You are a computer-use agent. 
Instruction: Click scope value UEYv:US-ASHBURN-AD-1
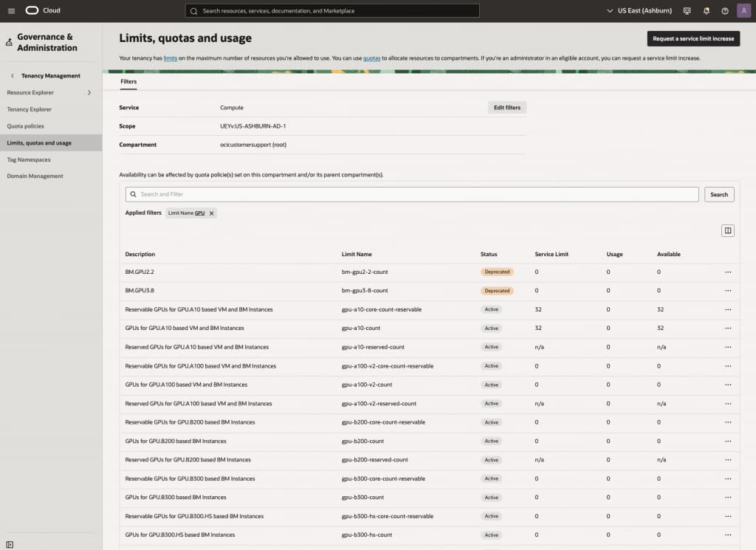point(252,126)
